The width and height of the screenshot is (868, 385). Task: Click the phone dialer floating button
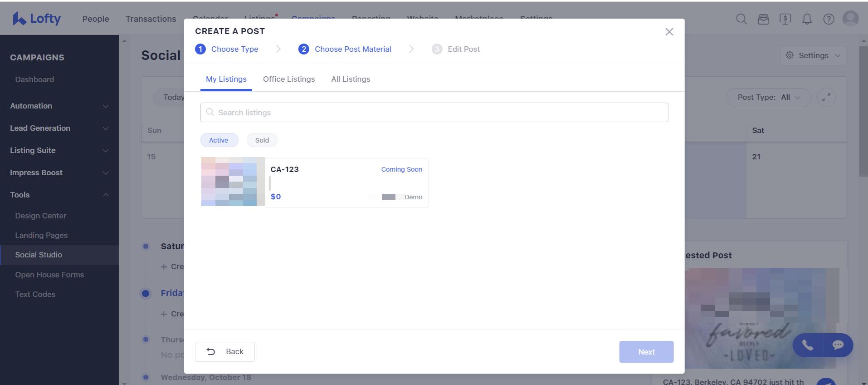tap(807, 345)
